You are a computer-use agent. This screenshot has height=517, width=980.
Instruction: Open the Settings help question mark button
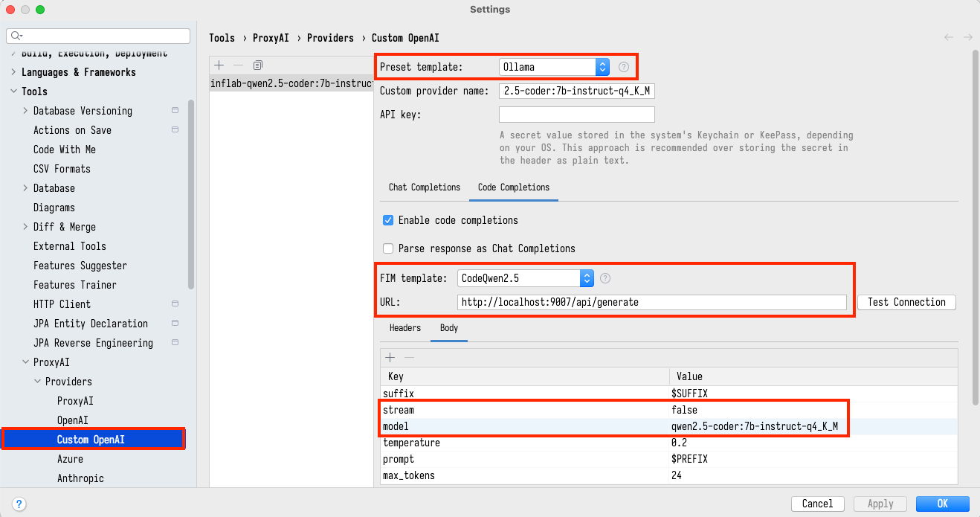(x=19, y=504)
